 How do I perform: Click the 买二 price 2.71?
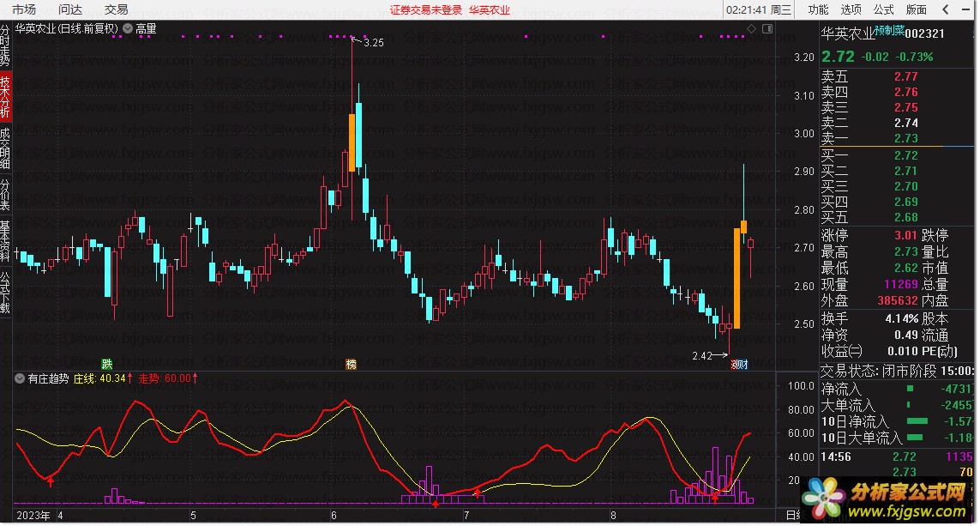905,171
